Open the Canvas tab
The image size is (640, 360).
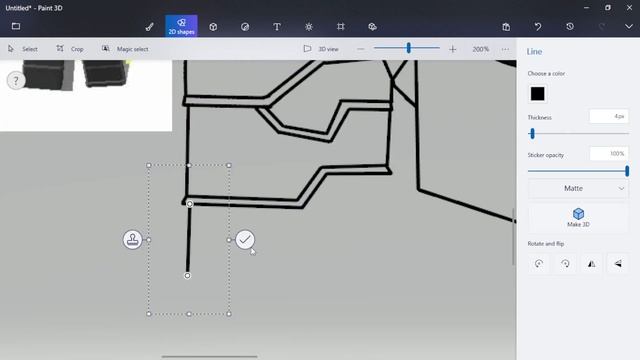tap(340, 27)
